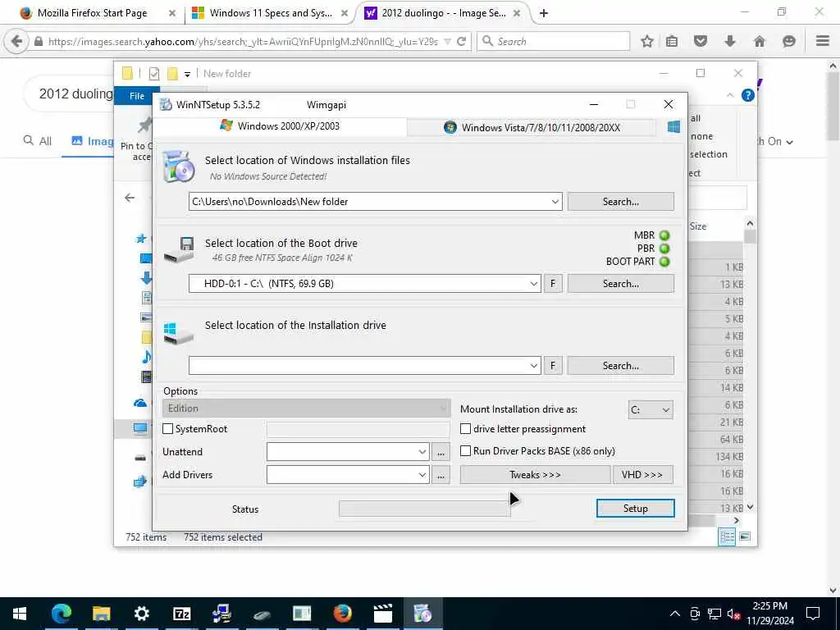Expand the Add Drivers dropdown
840x630 pixels.
point(422,475)
